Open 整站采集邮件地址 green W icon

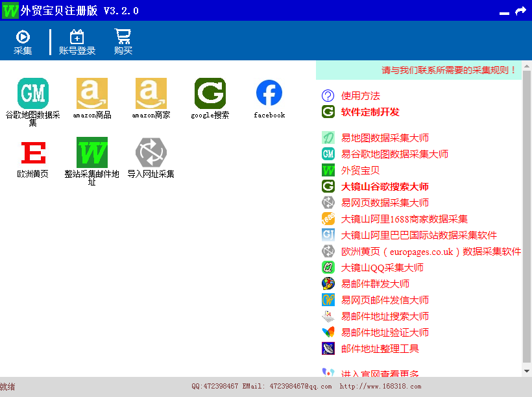coord(92,153)
